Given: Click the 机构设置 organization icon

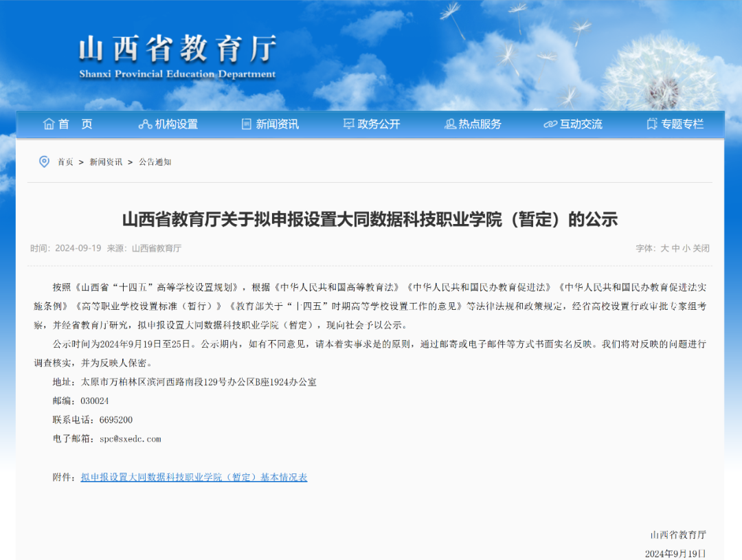Looking at the screenshot, I should click(145, 124).
